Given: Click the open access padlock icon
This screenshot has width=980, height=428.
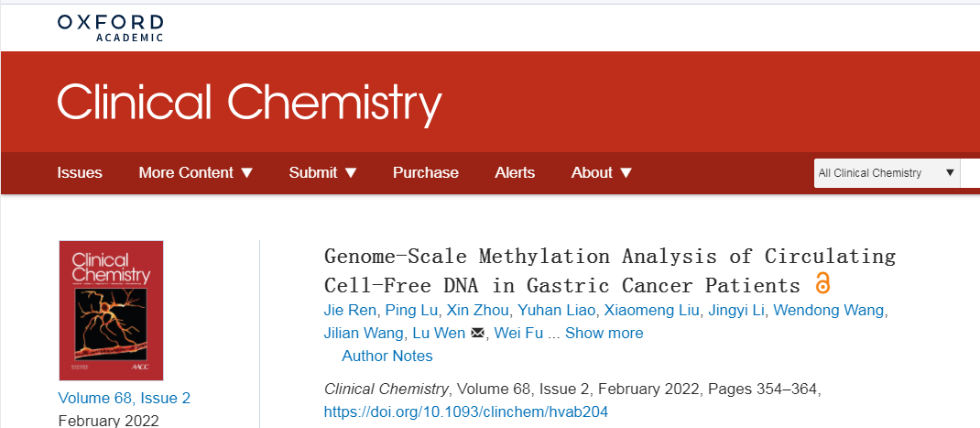Looking at the screenshot, I should pyautogui.click(x=822, y=282).
